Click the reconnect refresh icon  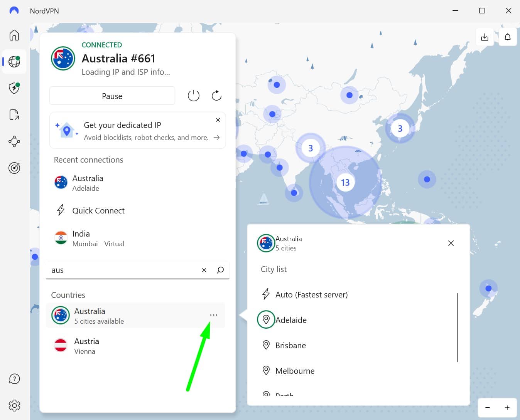tap(216, 96)
